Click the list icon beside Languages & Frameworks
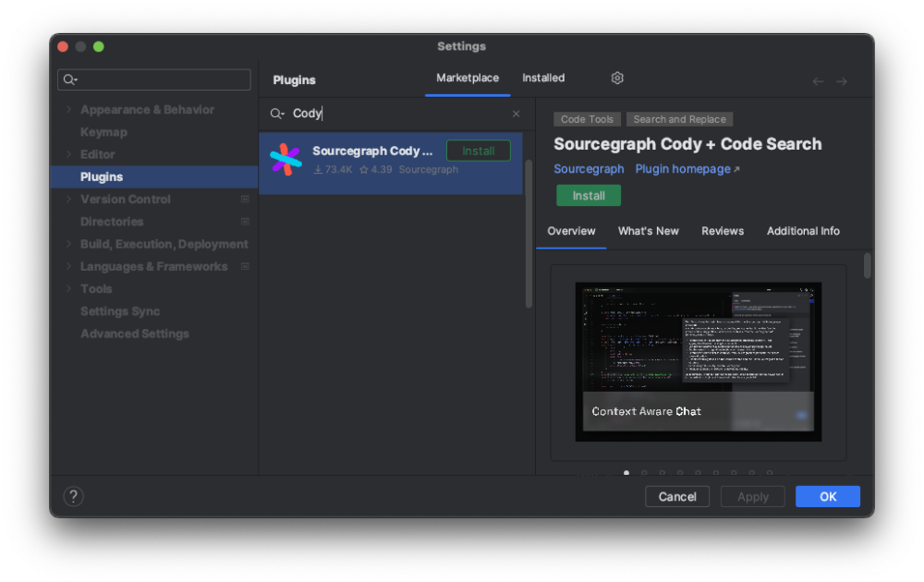This screenshot has height=582, width=924. click(x=245, y=266)
